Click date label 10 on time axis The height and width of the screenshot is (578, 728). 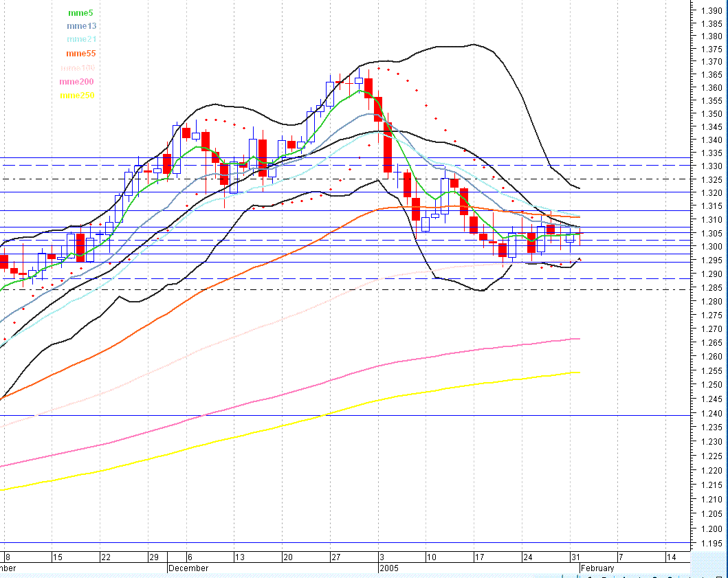pyautogui.click(x=431, y=557)
